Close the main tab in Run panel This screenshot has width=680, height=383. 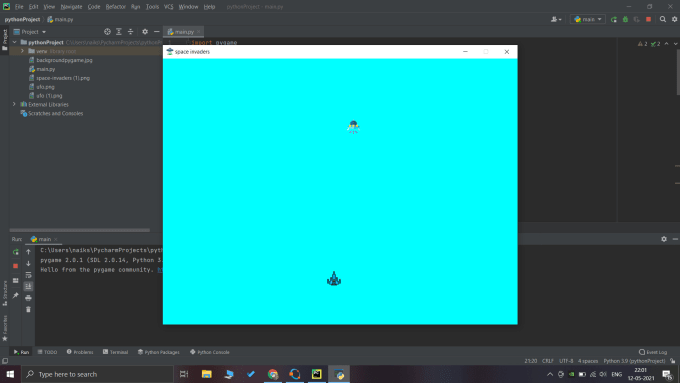pyautogui.click(x=56, y=239)
